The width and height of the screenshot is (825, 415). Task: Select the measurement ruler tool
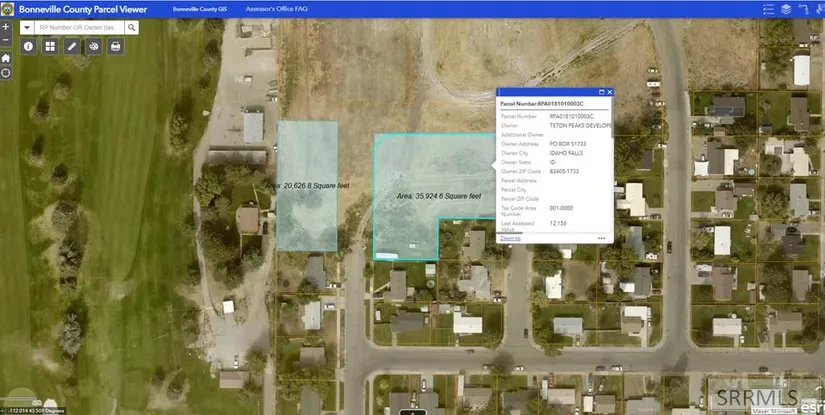[72, 46]
